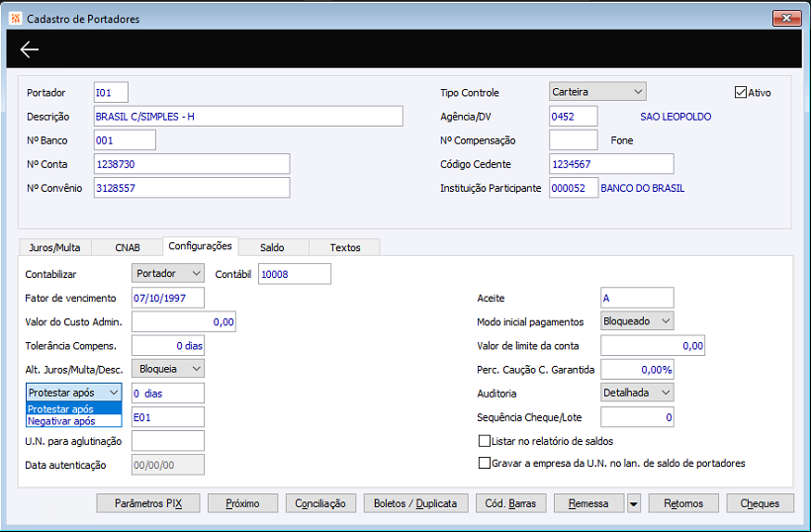Open Boletos / Duplicata

click(415, 503)
